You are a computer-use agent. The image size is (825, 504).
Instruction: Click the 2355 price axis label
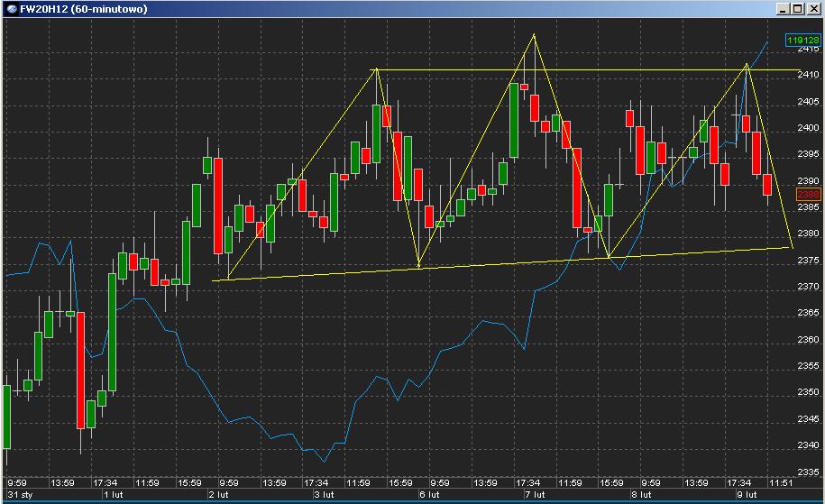808,366
